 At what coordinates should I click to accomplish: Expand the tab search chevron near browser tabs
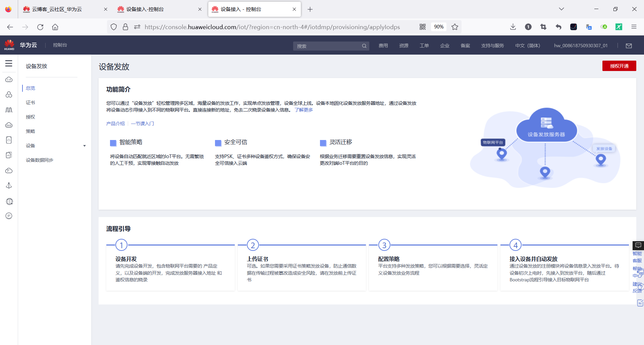coord(561,9)
